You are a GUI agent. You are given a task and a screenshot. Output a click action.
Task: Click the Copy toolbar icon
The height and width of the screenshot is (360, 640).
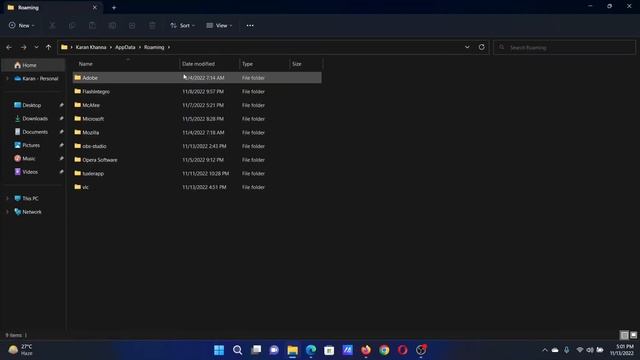click(x=72, y=25)
